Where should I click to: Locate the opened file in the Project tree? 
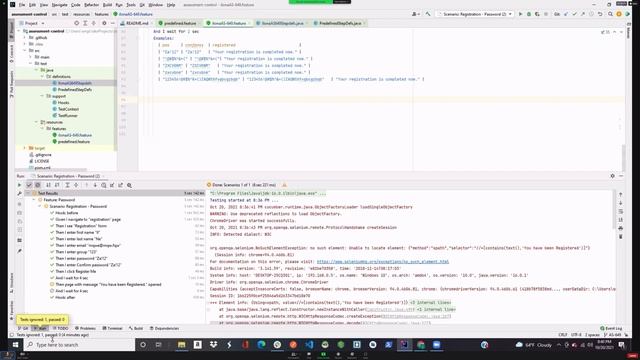pyautogui.click(x=76, y=23)
